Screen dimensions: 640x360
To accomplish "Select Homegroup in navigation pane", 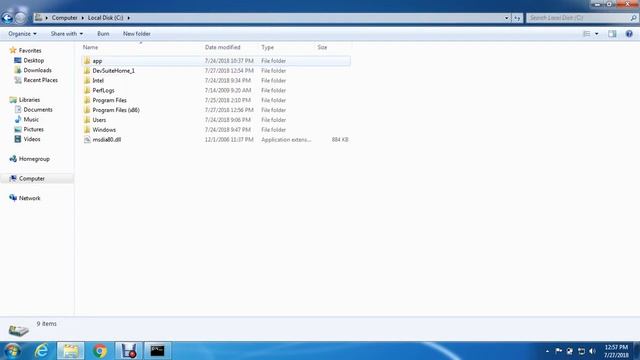I will coord(34,159).
